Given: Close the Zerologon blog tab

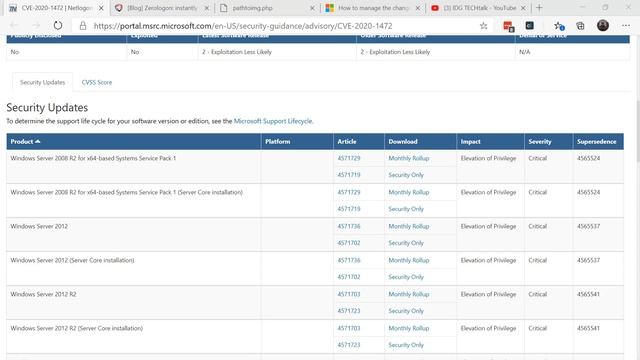Looking at the screenshot, I should click(x=207, y=8).
